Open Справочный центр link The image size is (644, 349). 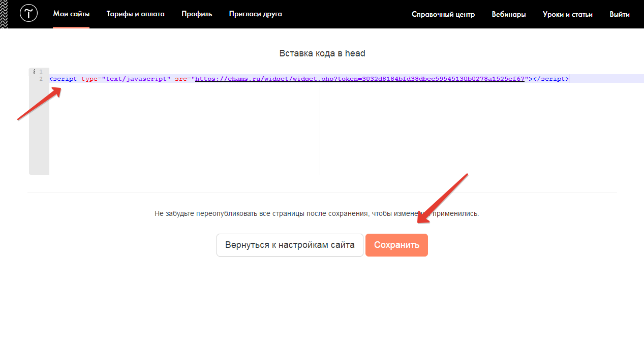pos(443,14)
